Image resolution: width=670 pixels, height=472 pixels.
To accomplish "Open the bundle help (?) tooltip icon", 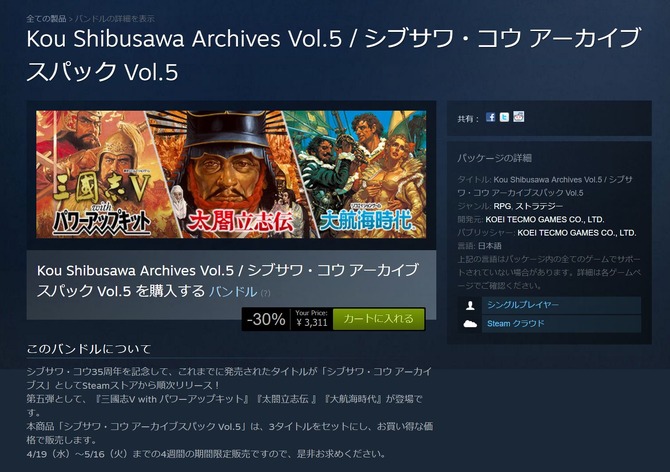I will pyautogui.click(x=265, y=293).
